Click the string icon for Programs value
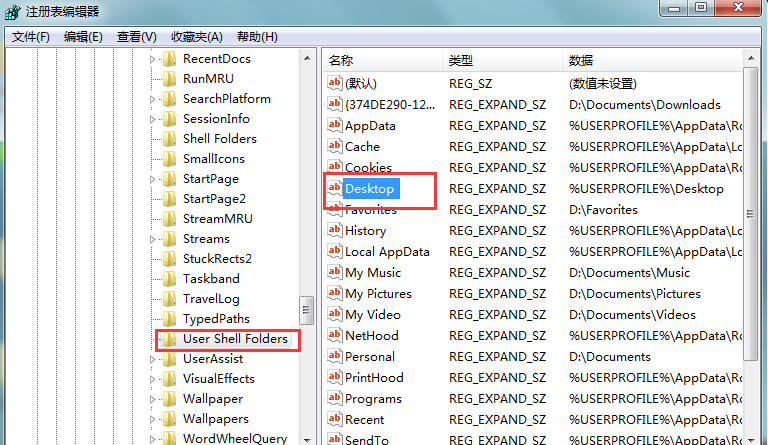Screen dimensions: 768x445 pos(335,398)
